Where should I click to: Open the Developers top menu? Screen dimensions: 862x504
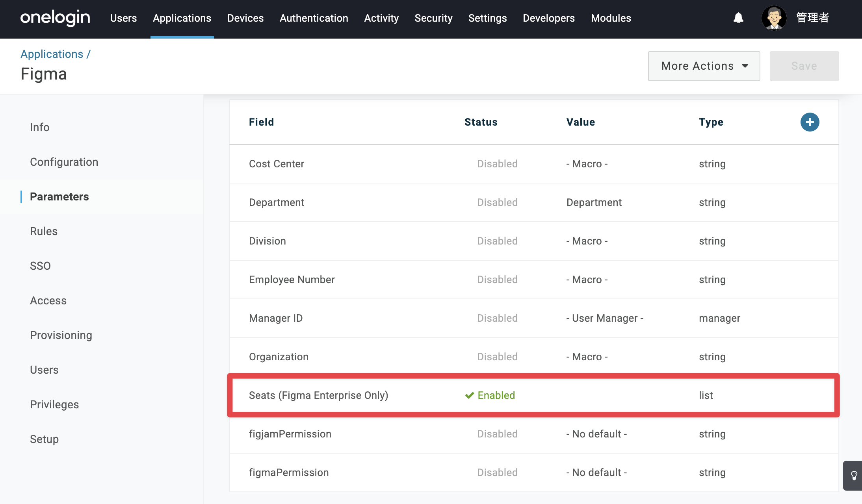click(x=549, y=18)
